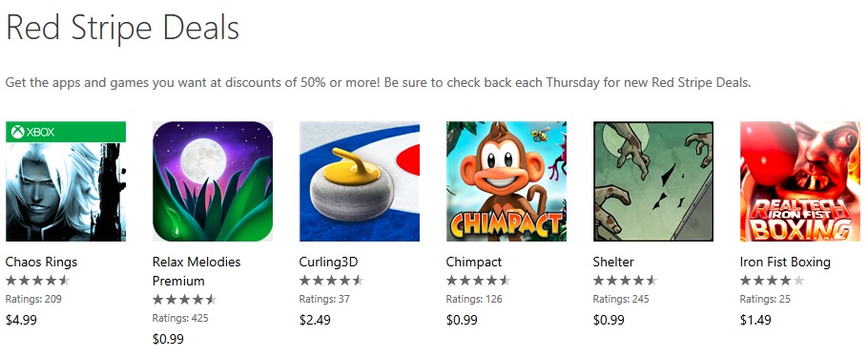The width and height of the screenshot is (868, 358).
Task: Click the $2.49 price of Curling3D
Action: 315,321
